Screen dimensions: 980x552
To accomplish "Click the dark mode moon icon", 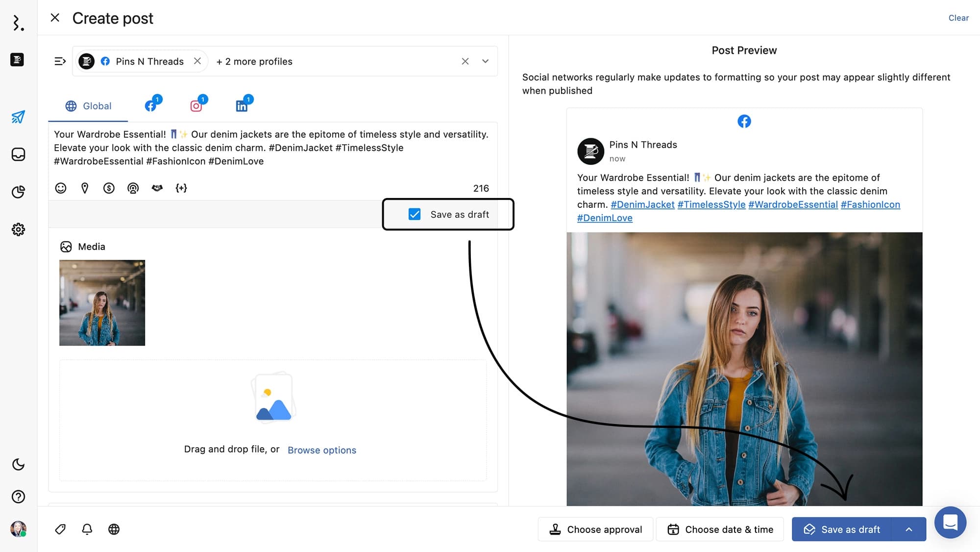I will pos(18,464).
